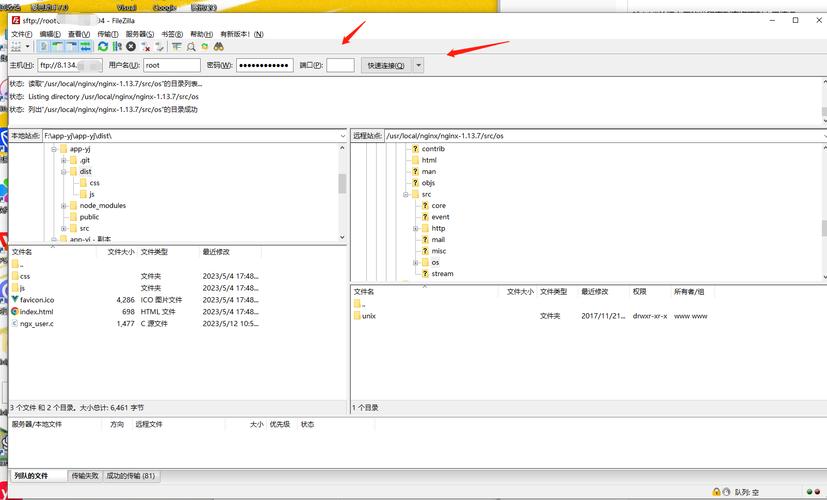The image size is (827, 500).
Task: Open remote file search binoculars icon
Action: point(219,46)
